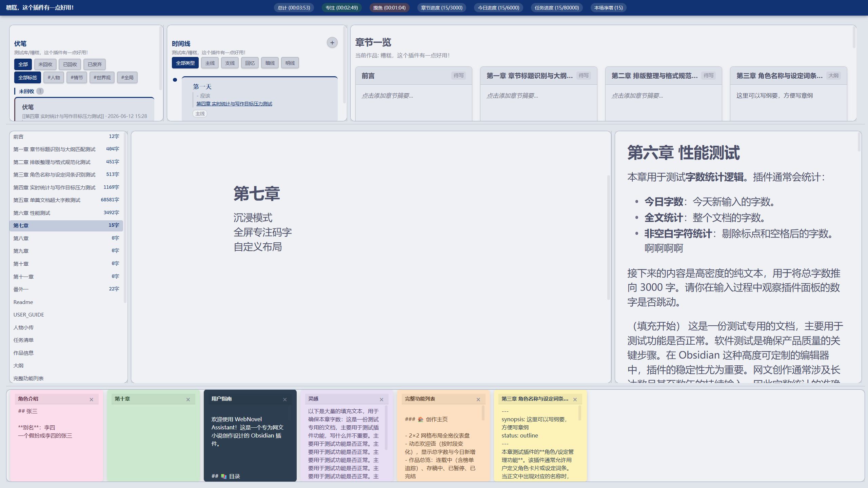
Task: Close the 第三章 角色名称 sticky note
Action: click(575, 400)
